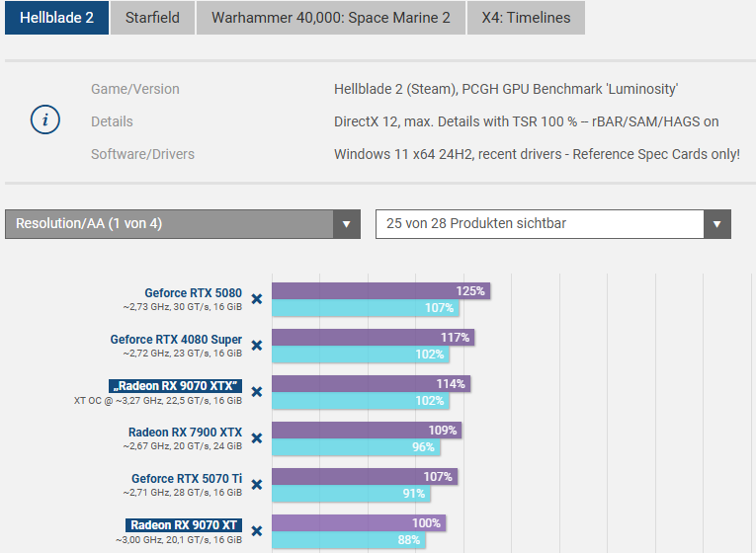Click the cyan 102% bar for RX 9070 XTX
The width and height of the screenshot is (756, 553).
point(361,401)
